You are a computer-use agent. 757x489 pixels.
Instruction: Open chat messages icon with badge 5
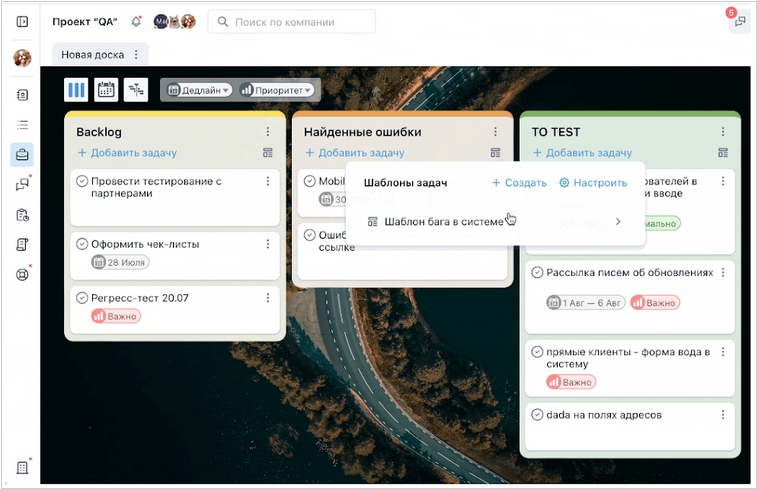740,22
